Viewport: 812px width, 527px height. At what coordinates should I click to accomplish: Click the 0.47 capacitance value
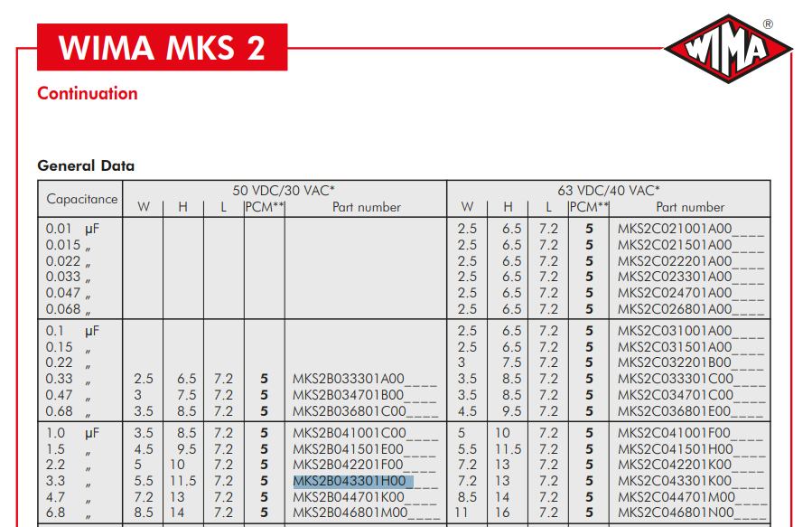pyautogui.click(x=59, y=395)
